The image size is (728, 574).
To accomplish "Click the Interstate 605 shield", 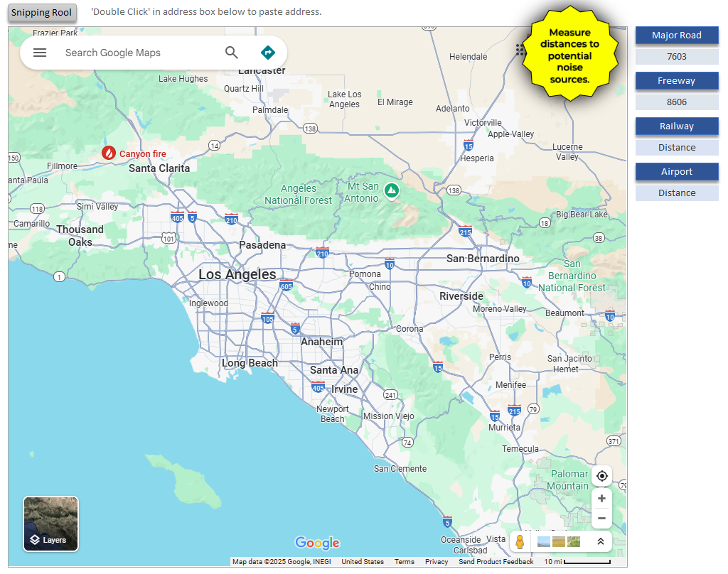I will [x=286, y=286].
